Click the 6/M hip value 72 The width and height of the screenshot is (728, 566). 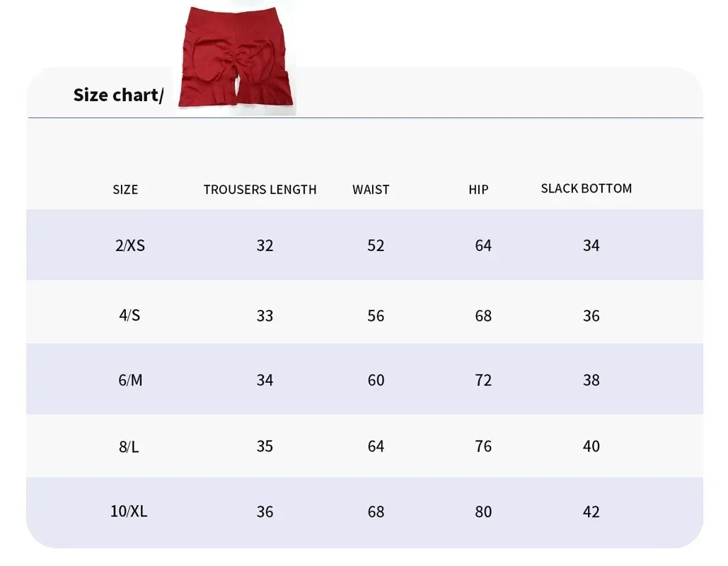(x=483, y=380)
